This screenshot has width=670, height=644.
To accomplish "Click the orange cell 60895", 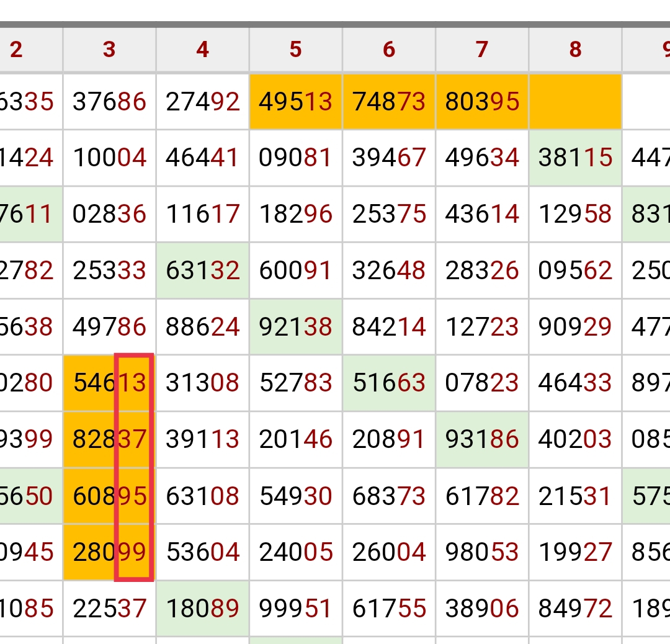I will coord(109,496).
